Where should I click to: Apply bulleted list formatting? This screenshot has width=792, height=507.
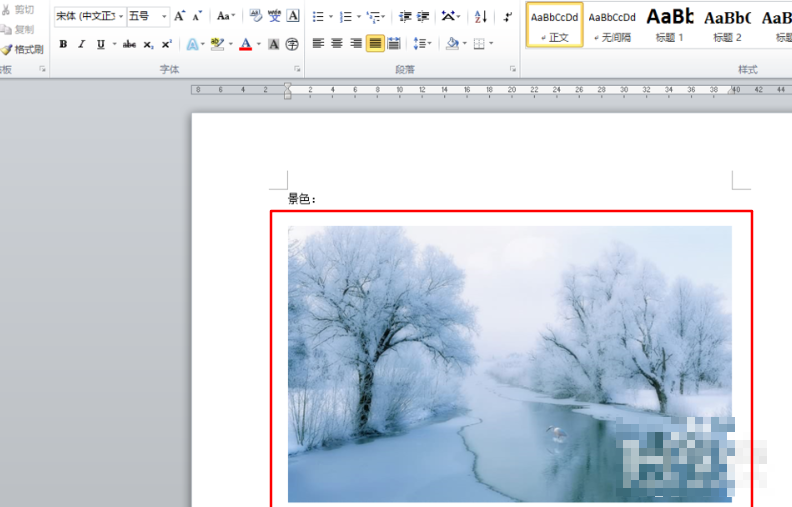pyautogui.click(x=318, y=17)
